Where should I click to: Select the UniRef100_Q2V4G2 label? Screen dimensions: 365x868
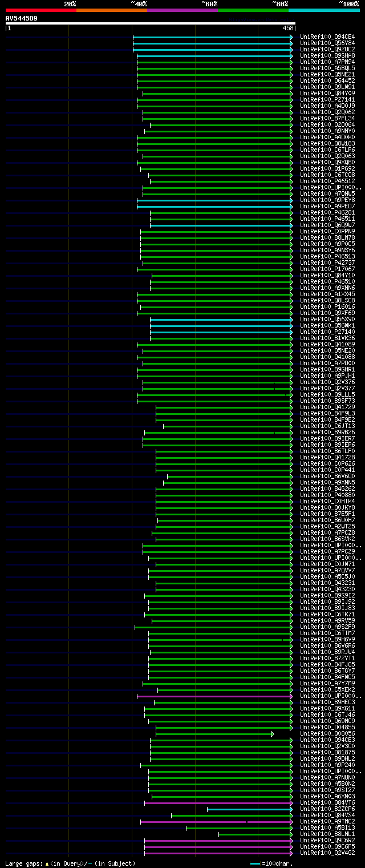327,853
